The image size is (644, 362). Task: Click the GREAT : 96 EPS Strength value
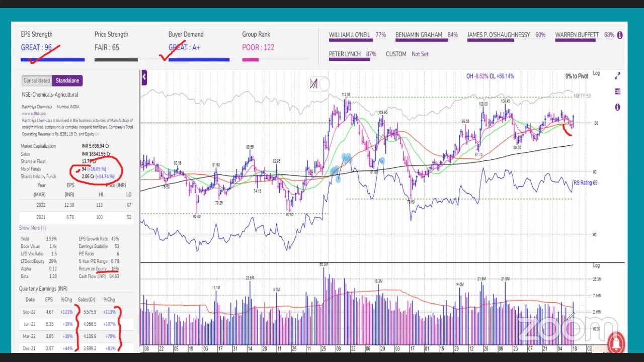click(36, 47)
